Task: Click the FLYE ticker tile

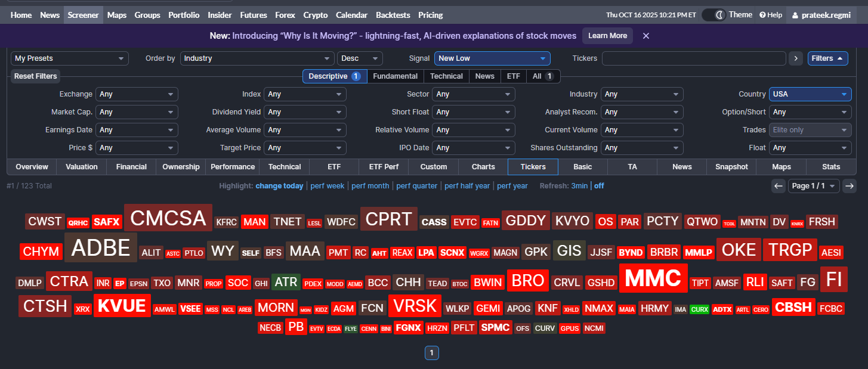Action: coord(351,328)
